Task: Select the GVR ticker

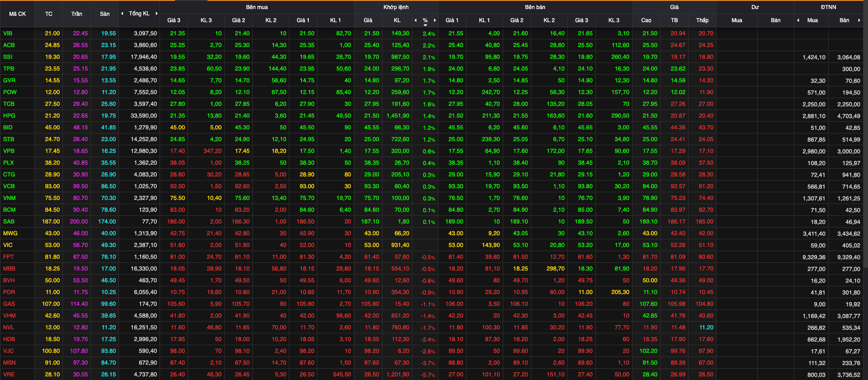Action: [x=9, y=81]
